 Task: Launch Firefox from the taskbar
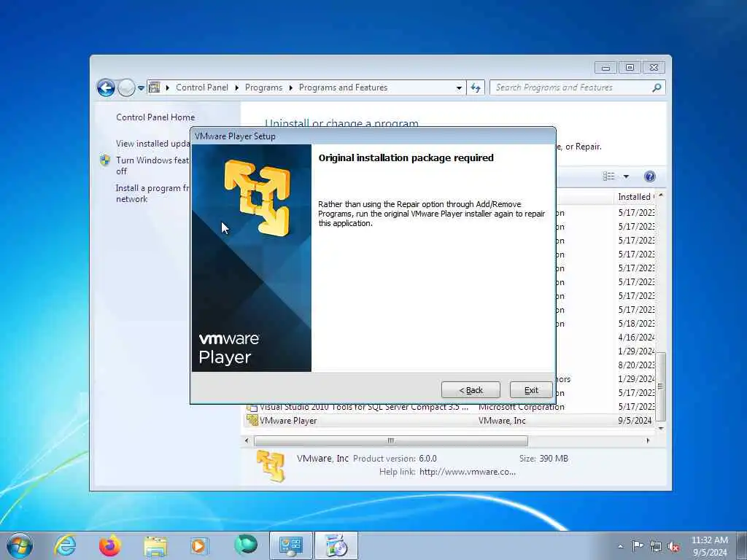point(110,545)
